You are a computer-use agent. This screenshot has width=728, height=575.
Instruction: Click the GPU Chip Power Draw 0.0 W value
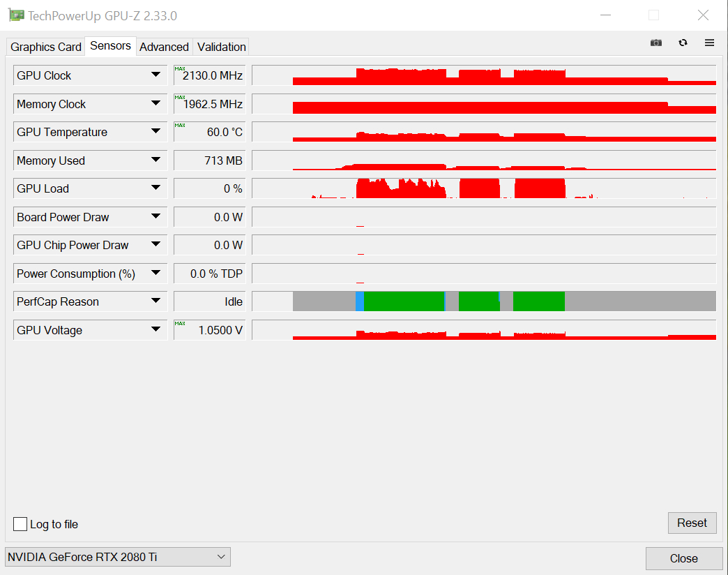[210, 245]
